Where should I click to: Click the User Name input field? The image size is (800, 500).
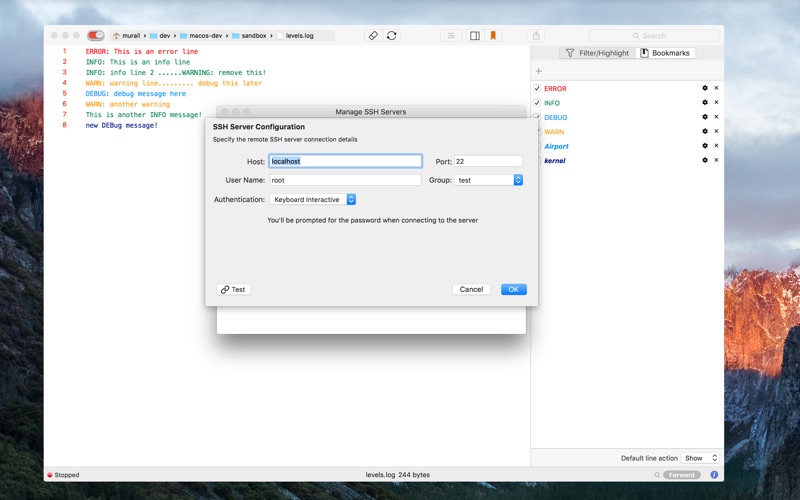pyautogui.click(x=345, y=180)
